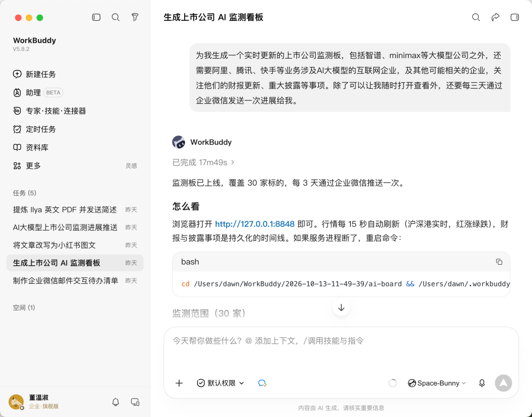532x417 pixels.
Task: Add attachment with plus icon
Action: pos(179,383)
